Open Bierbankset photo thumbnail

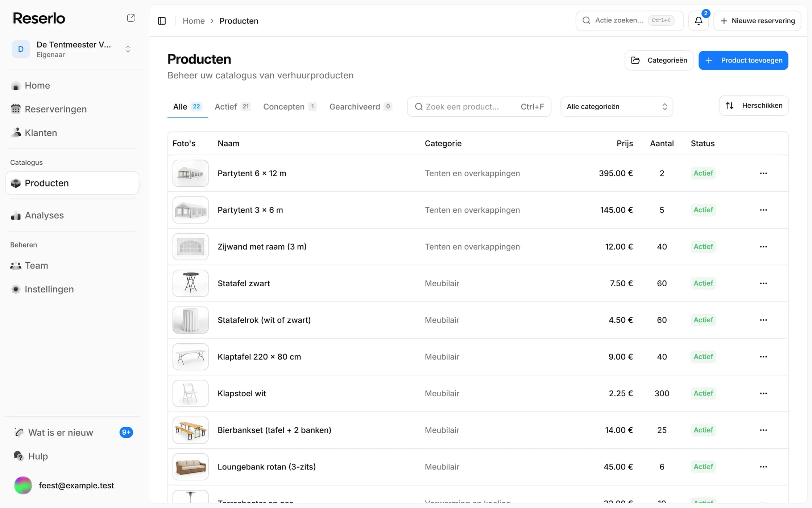click(190, 430)
